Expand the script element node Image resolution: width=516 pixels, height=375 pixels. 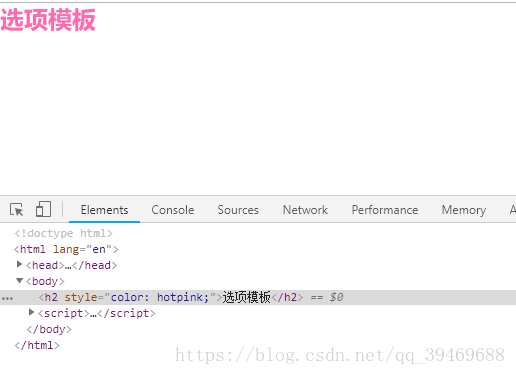pos(31,313)
